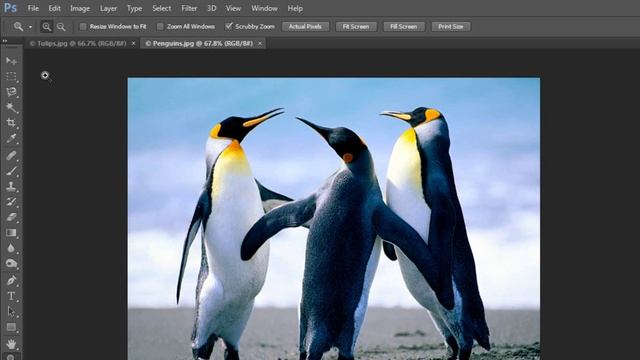Choose Zoom In mode in options bar
This screenshot has height=360, width=640.
point(47,27)
